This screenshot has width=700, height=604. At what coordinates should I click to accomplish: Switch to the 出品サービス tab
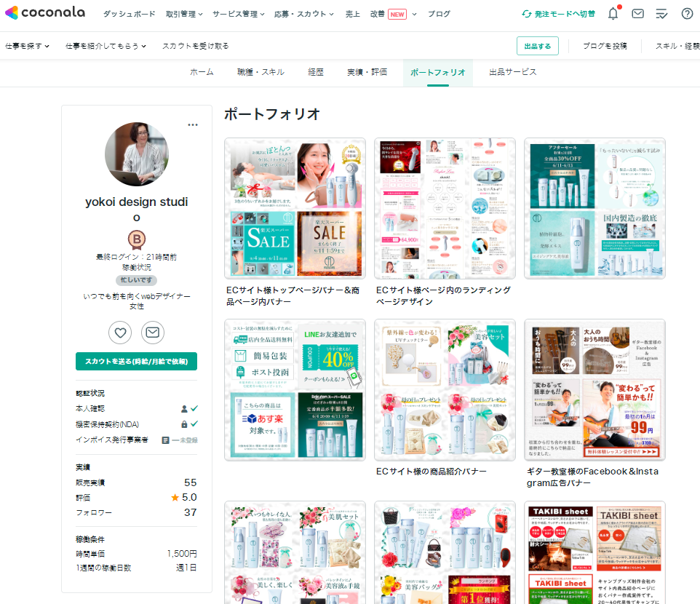coord(512,72)
